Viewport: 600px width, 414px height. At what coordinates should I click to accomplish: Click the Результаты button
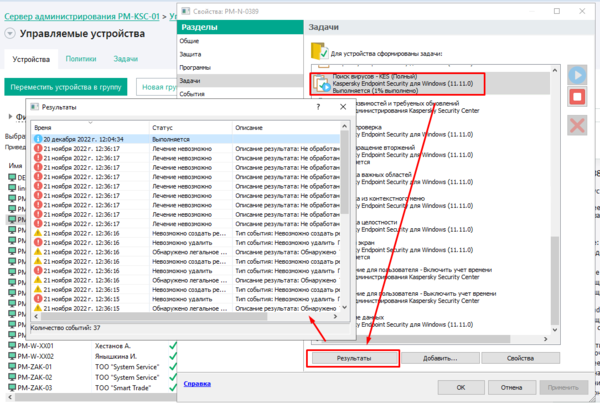point(354,358)
